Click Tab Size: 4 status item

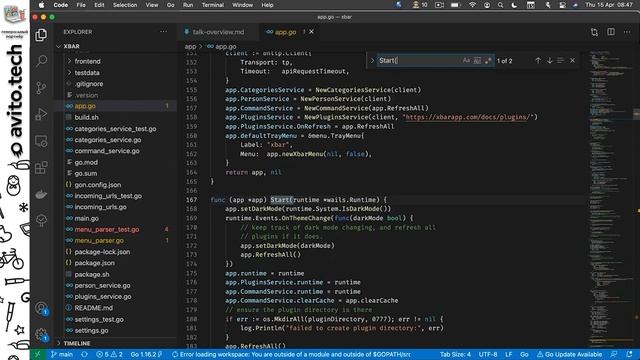point(455,354)
